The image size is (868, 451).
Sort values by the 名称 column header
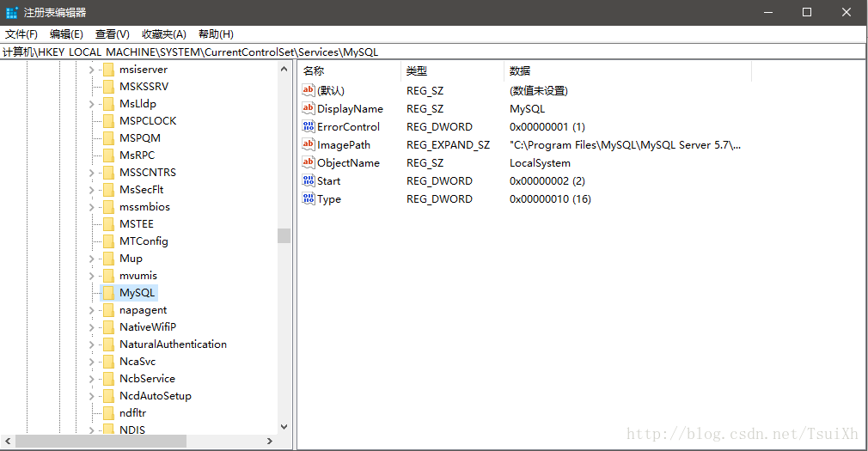(x=349, y=70)
